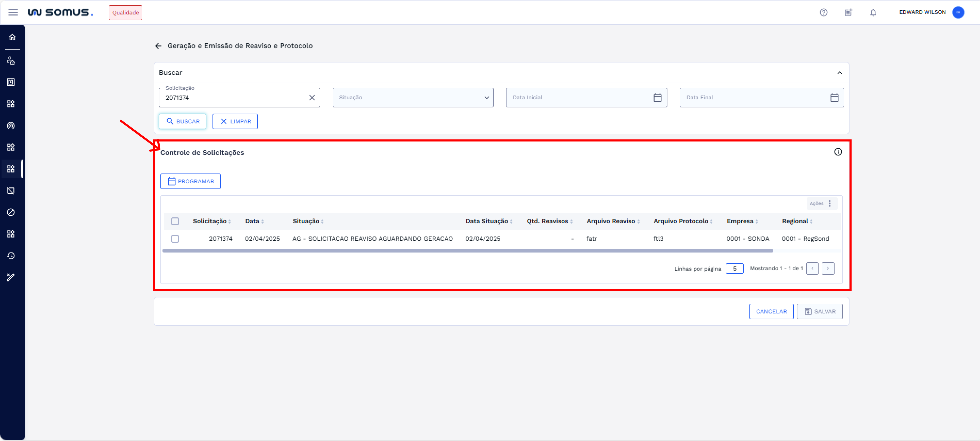980x441 pixels.
Task: Click the info icon in Controle de Solicitações
Action: pyautogui.click(x=838, y=152)
